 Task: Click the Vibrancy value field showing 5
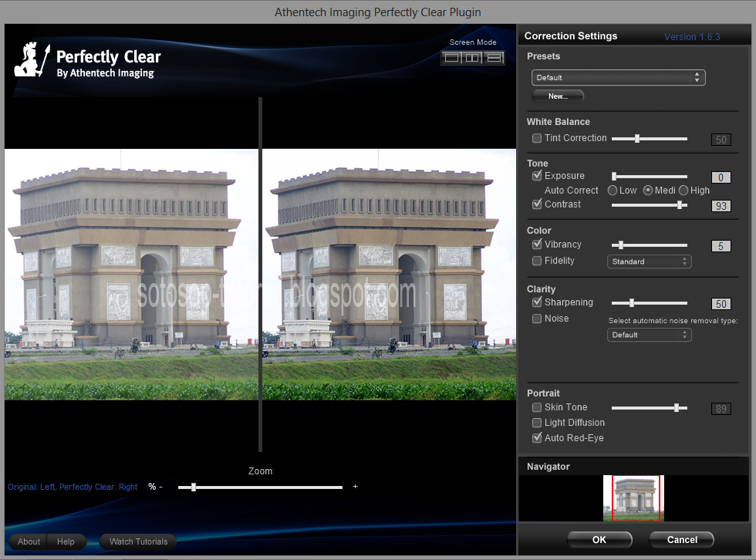(721, 246)
